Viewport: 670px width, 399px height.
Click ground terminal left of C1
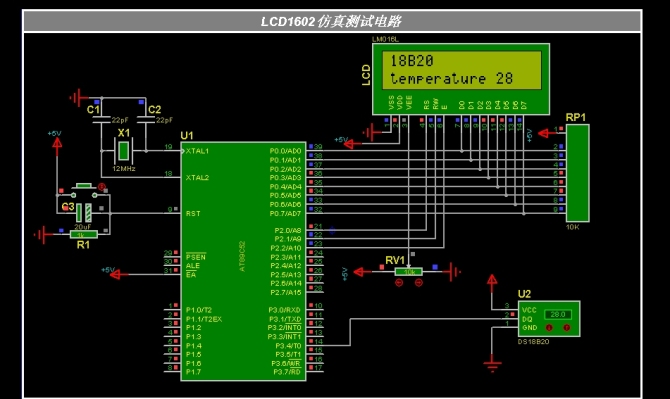78,97
